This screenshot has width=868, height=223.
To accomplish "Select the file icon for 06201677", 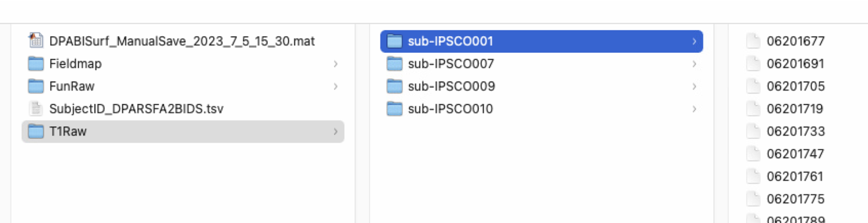I will coord(753,41).
